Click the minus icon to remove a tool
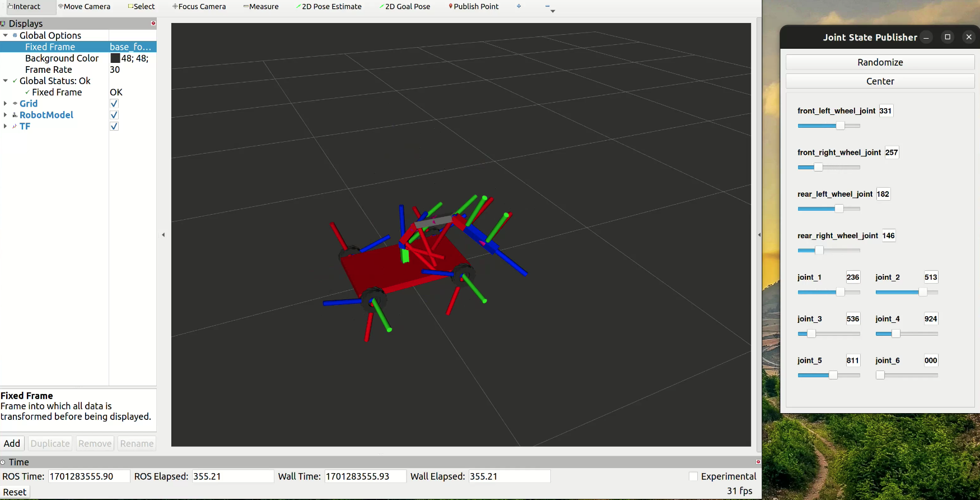Screen dimensions: 980x500 click(547, 6)
